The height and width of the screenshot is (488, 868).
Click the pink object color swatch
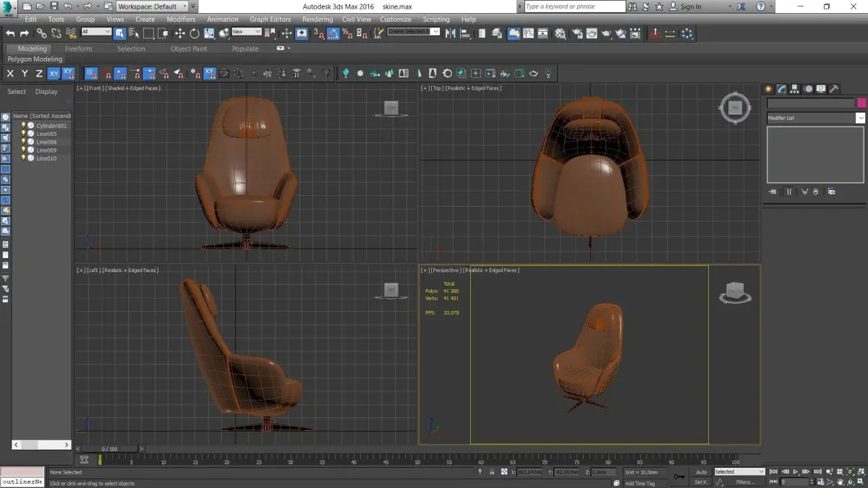pyautogui.click(x=861, y=103)
